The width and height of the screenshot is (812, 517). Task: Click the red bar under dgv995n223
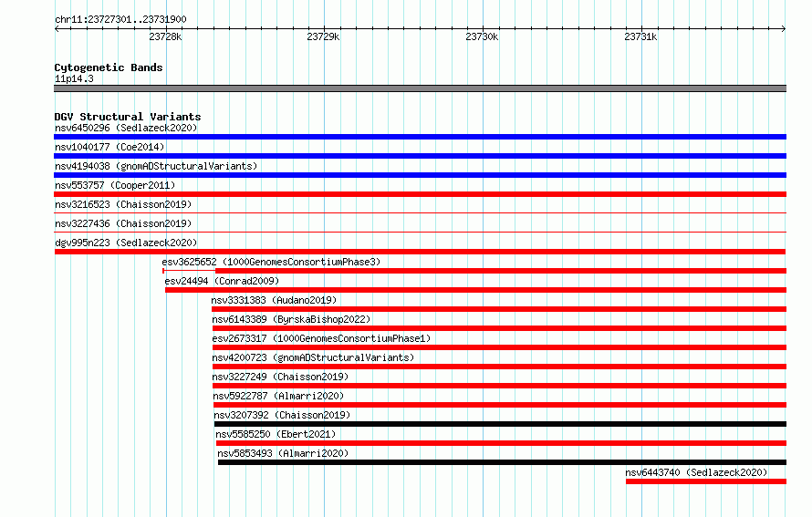pyautogui.click(x=420, y=252)
